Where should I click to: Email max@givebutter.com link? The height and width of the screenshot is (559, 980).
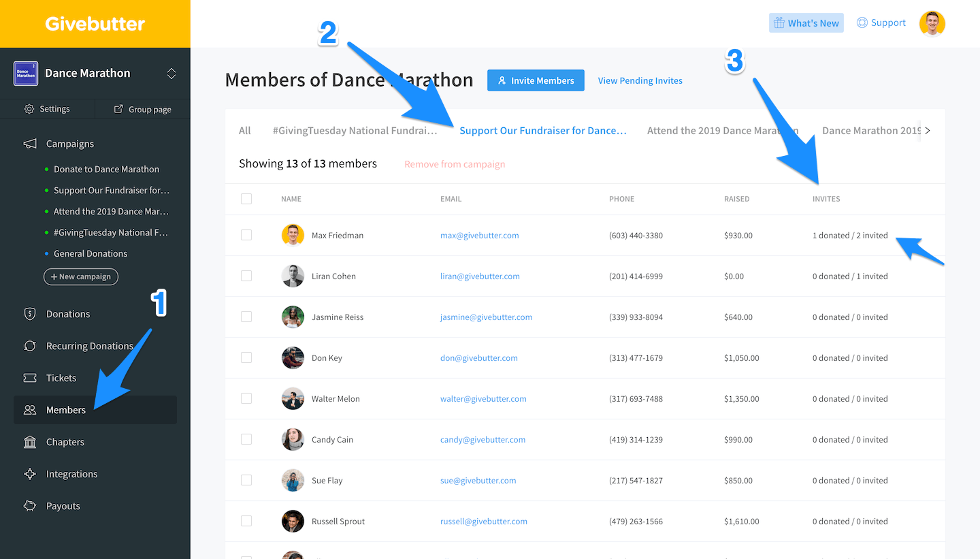pyautogui.click(x=480, y=235)
